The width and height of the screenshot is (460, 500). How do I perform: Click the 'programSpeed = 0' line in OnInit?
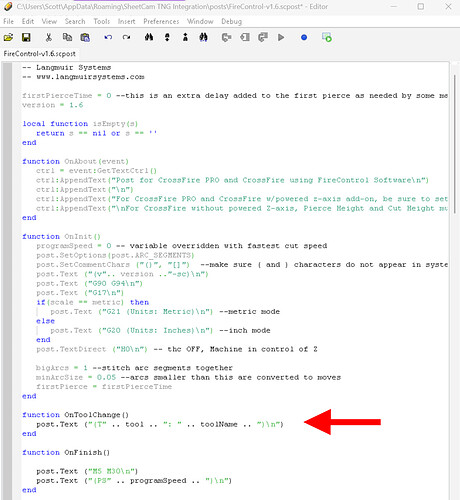tap(182, 246)
